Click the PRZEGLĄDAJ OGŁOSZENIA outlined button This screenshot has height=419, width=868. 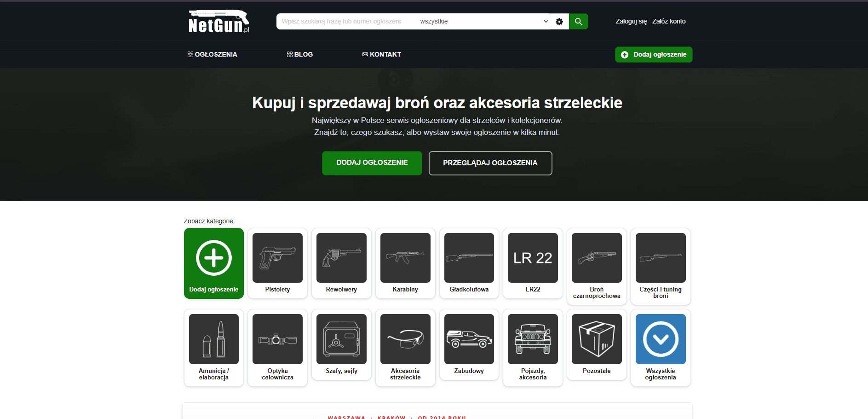point(490,163)
